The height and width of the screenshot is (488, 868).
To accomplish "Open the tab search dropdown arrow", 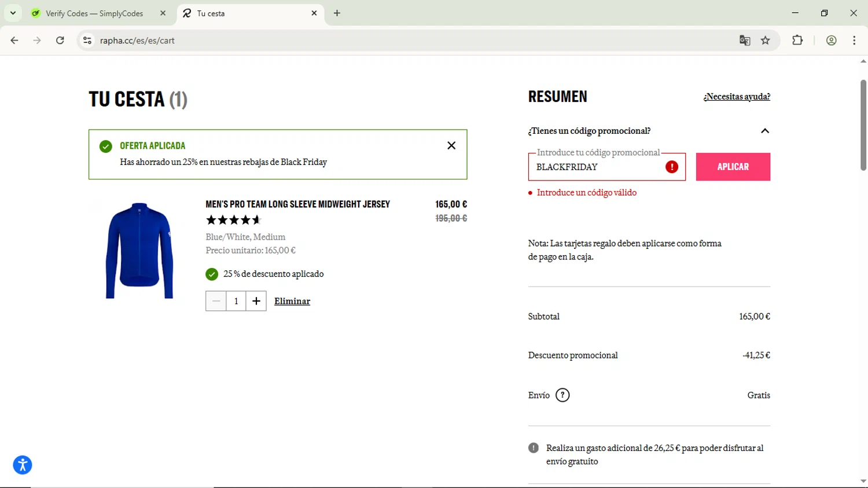I will coord(13,13).
